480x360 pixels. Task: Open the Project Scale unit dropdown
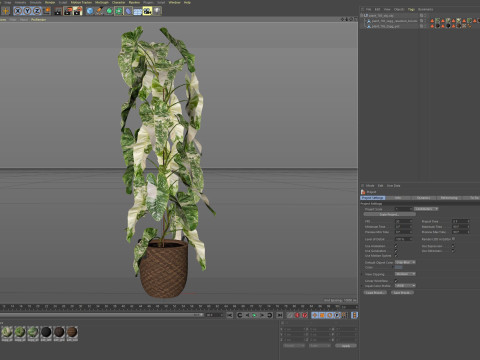426,209
